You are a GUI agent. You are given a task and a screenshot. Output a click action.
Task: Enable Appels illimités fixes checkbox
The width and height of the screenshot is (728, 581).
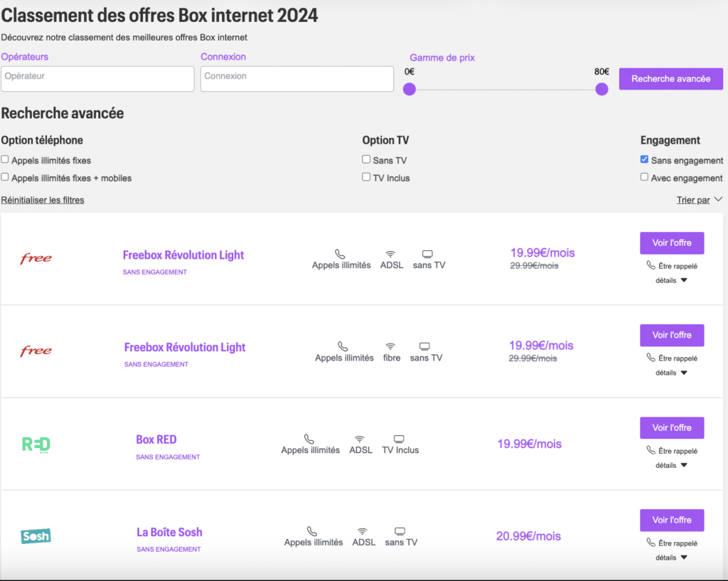point(5,159)
